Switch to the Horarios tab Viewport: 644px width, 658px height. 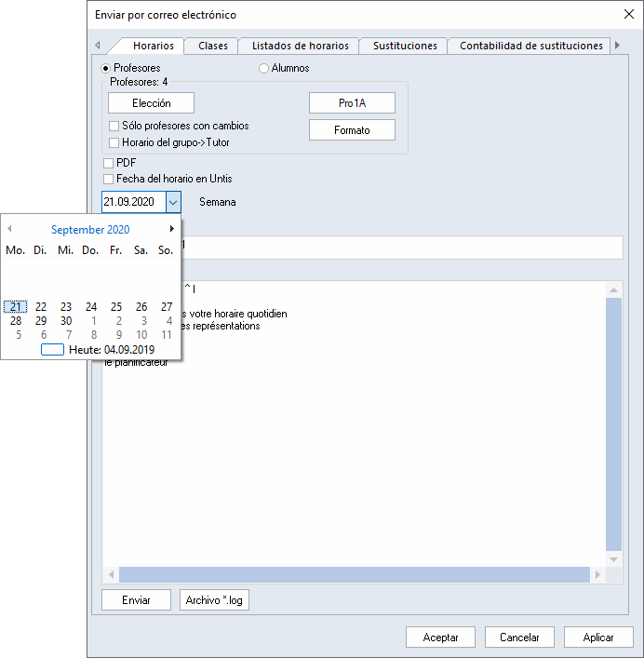[154, 46]
